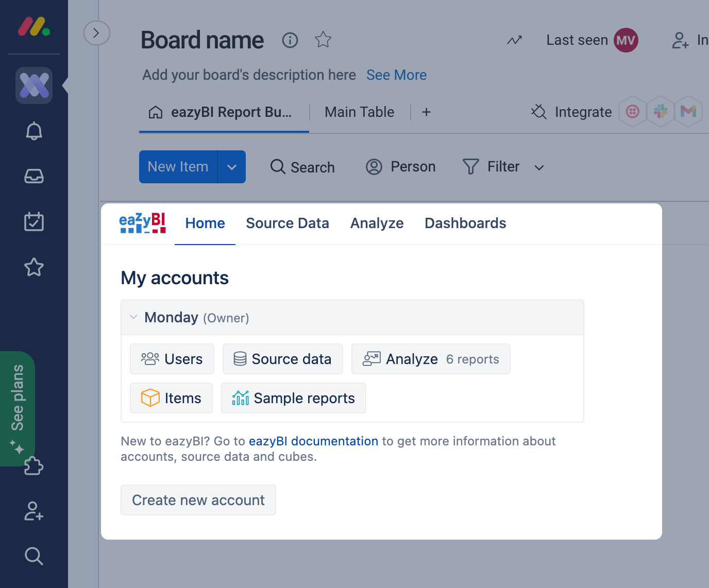
Task: Toggle favorite star beside Board name
Action: (x=323, y=40)
